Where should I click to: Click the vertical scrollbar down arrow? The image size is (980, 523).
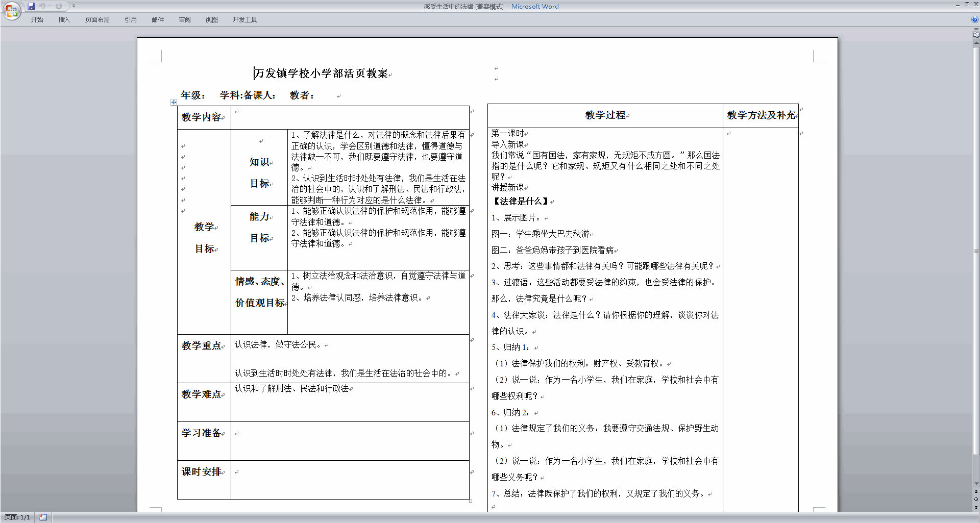(976, 484)
